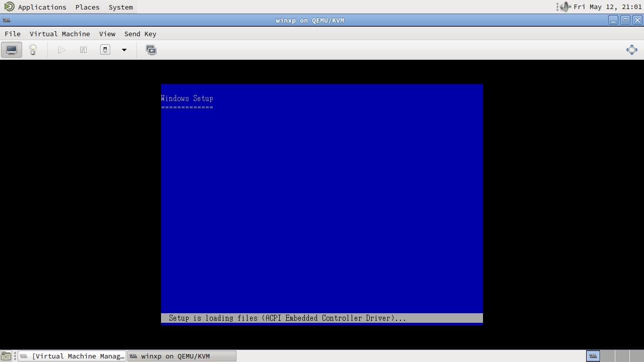Switch to fullscreen view icon
The image size is (644, 362).
coord(632,50)
